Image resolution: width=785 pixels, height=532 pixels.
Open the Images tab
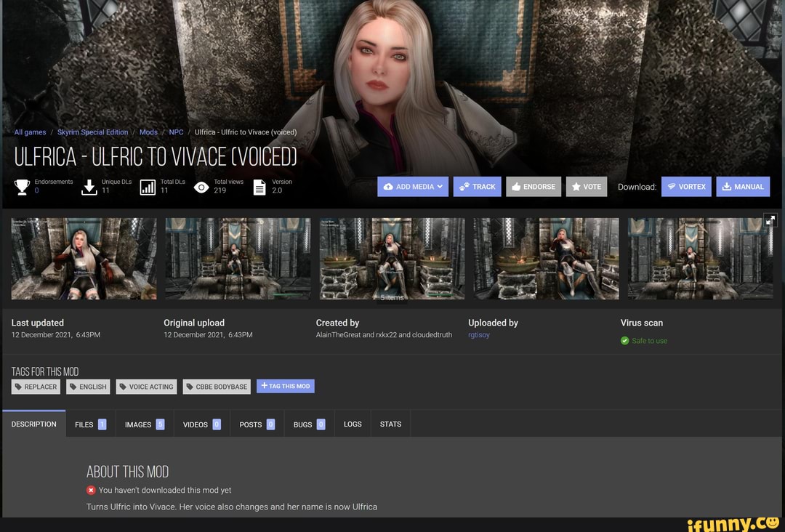coord(144,424)
